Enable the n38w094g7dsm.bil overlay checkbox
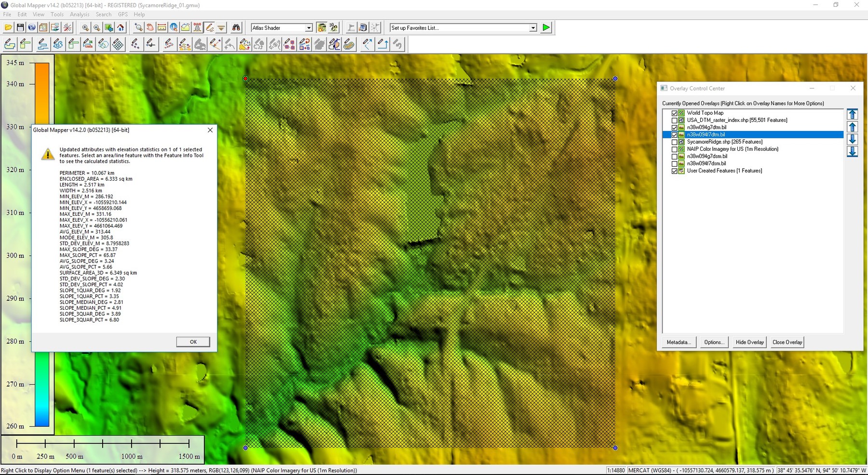 [675, 157]
